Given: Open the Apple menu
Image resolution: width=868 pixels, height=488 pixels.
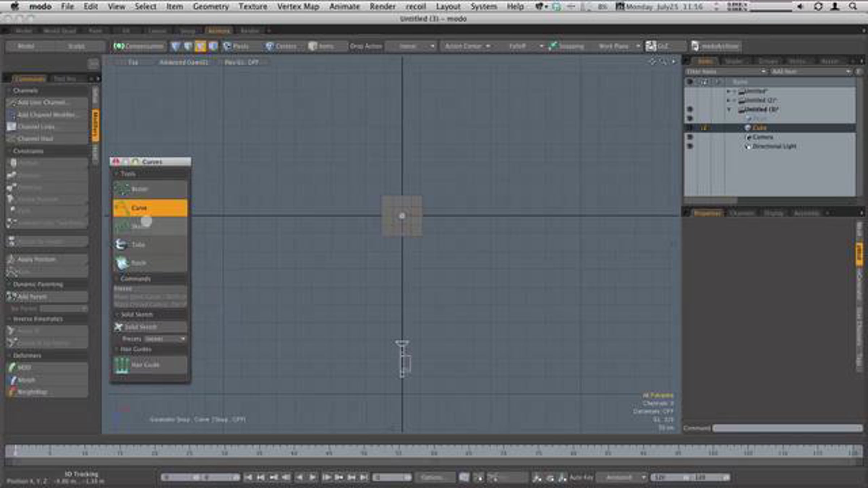Looking at the screenshot, I should (x=14, y=6).
